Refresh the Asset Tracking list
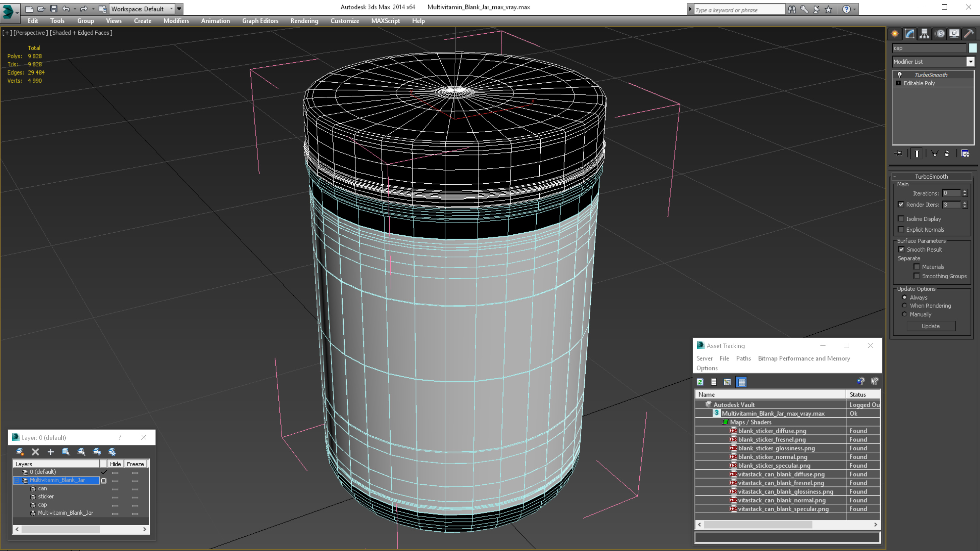This screenshot has width=980, height=551. click(x=700, y=382)
